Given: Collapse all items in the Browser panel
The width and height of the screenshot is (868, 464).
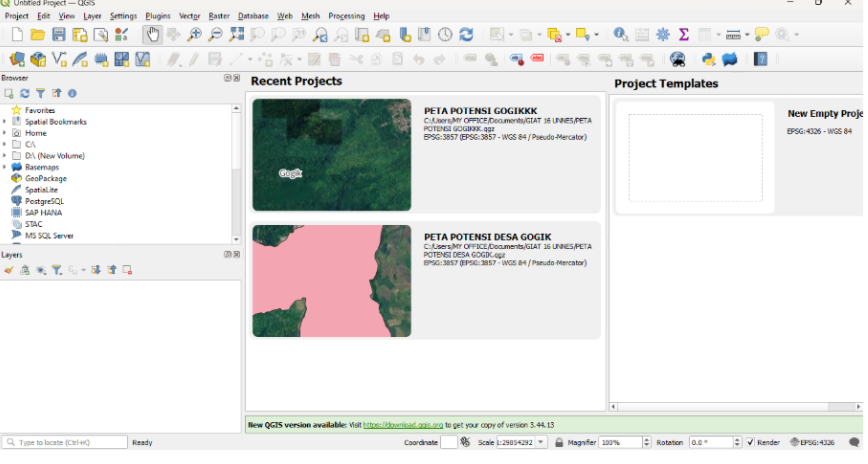Looking at the screenshot, I should (56, 94).
